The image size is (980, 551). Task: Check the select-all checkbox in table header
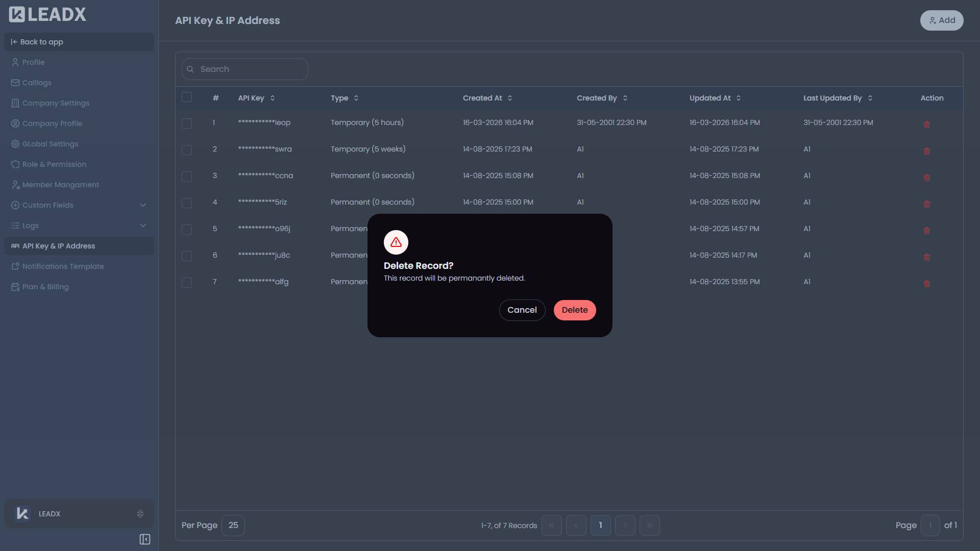coord(187,97)
